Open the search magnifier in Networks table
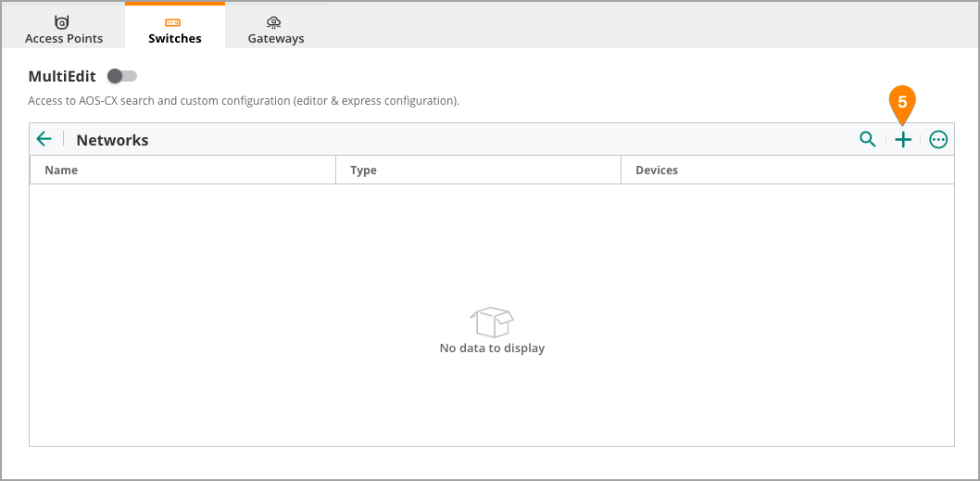The height and width of the screenshot is (481, 980). click(868, 139)
